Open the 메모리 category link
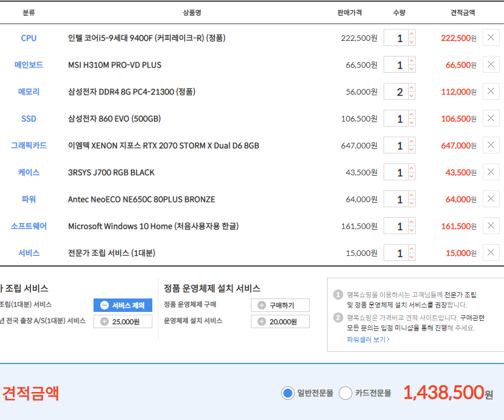Image resolution: width=504 pixels, height=420 pixels. point(29,92)
